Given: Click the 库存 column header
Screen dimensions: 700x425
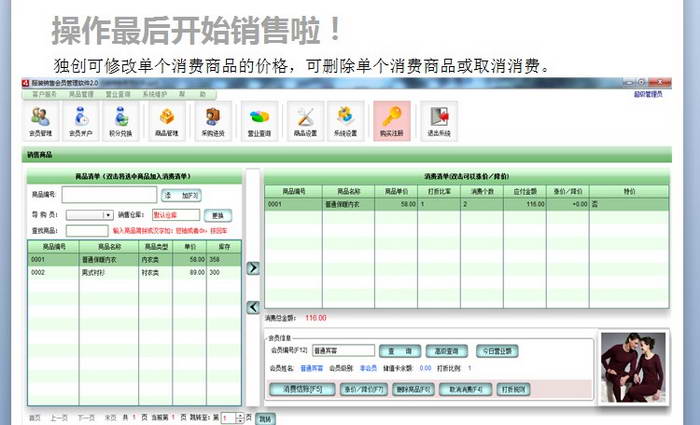Looking at the screenshot, I should coord(224,247).
